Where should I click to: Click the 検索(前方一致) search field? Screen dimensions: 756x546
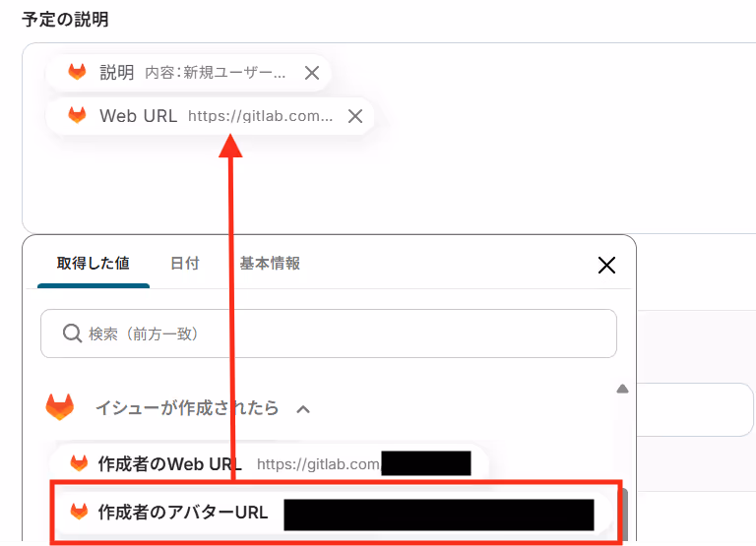point(329,334)
